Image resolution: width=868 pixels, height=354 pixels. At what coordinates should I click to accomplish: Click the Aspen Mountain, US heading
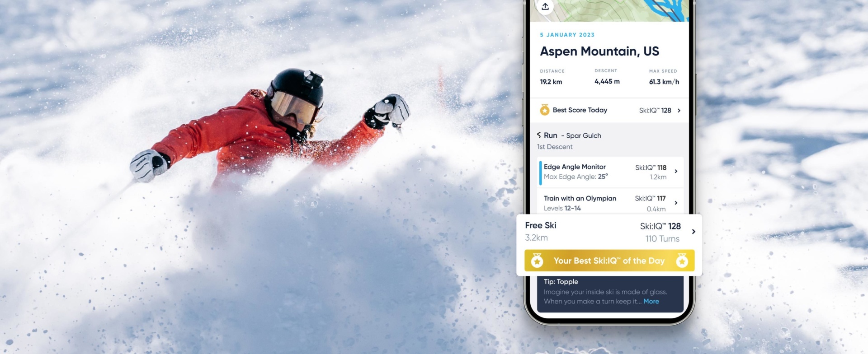pos(599,51)
